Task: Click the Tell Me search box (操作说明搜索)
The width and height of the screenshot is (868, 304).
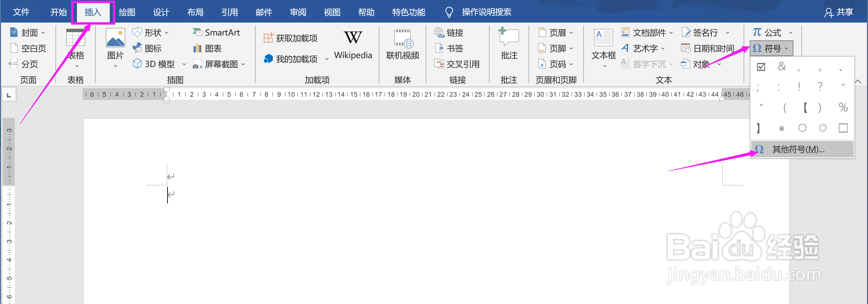Action: pyautogui.click(x=479, y=12)
